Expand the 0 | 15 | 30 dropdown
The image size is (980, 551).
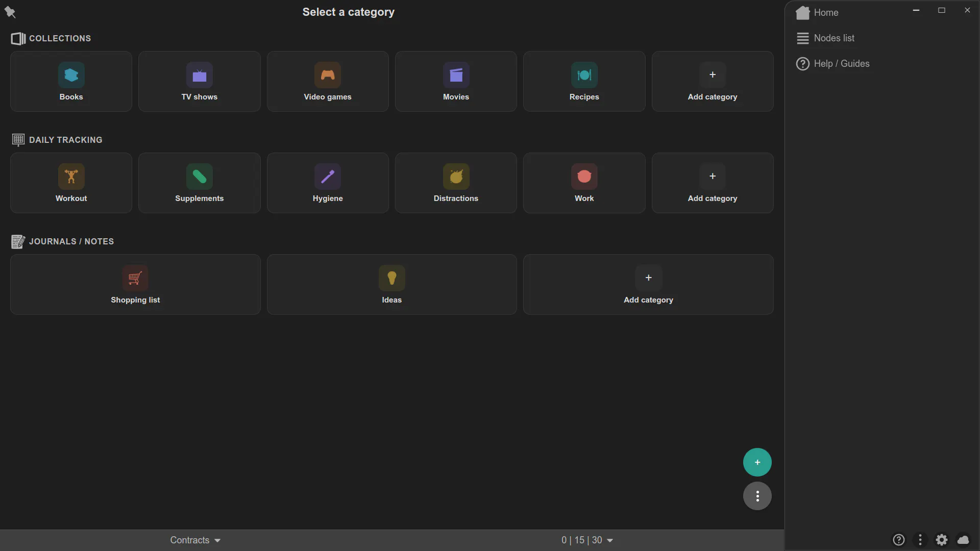click(587, 540)
